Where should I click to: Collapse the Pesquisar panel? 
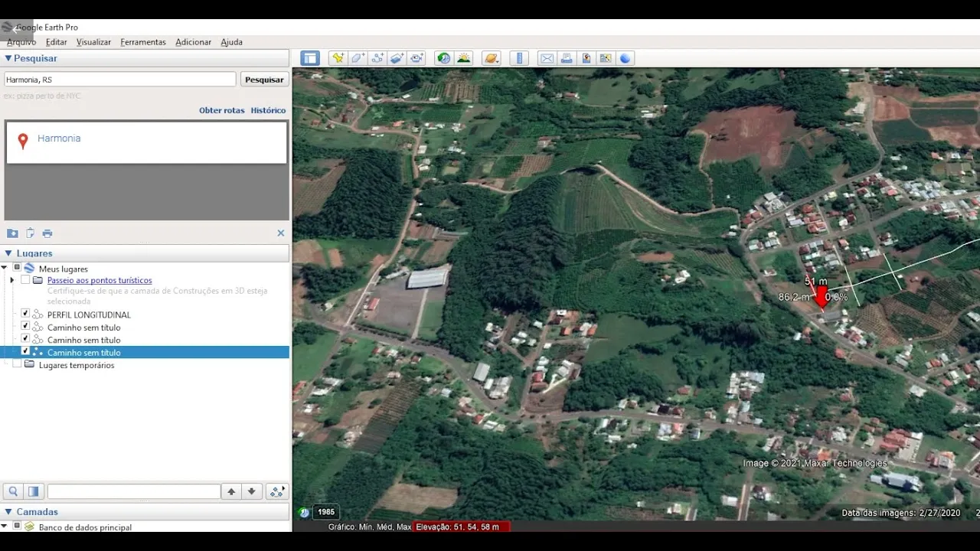click(x=8, y=58)
